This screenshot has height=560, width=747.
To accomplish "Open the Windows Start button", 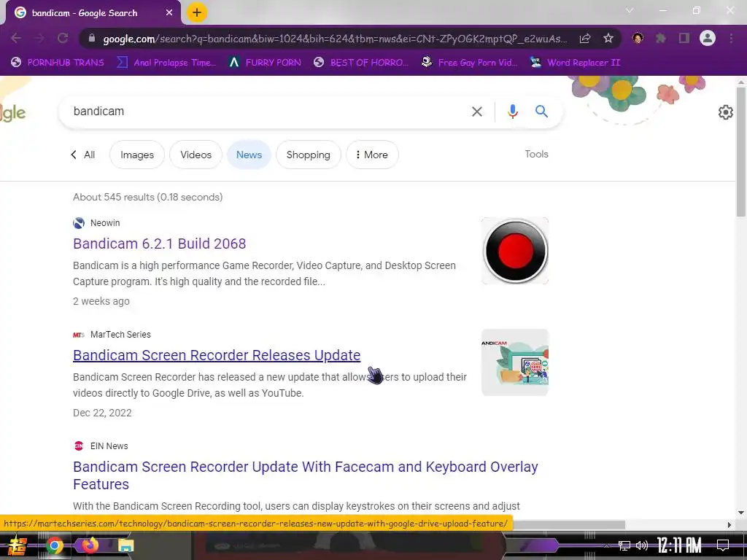I will (x=18, y=545).
